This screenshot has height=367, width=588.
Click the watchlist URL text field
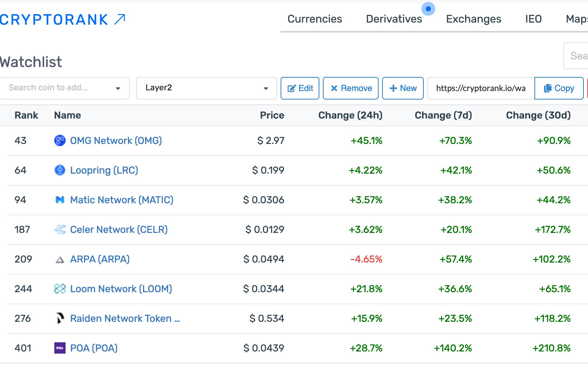481,88
